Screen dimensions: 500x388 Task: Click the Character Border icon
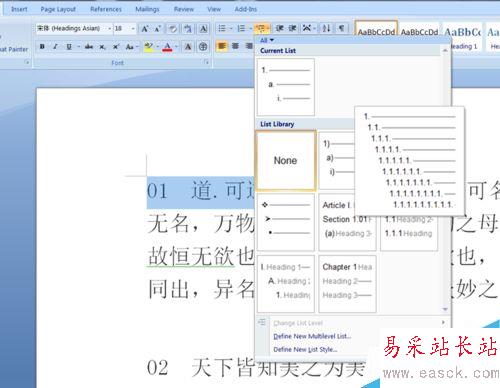203,29
